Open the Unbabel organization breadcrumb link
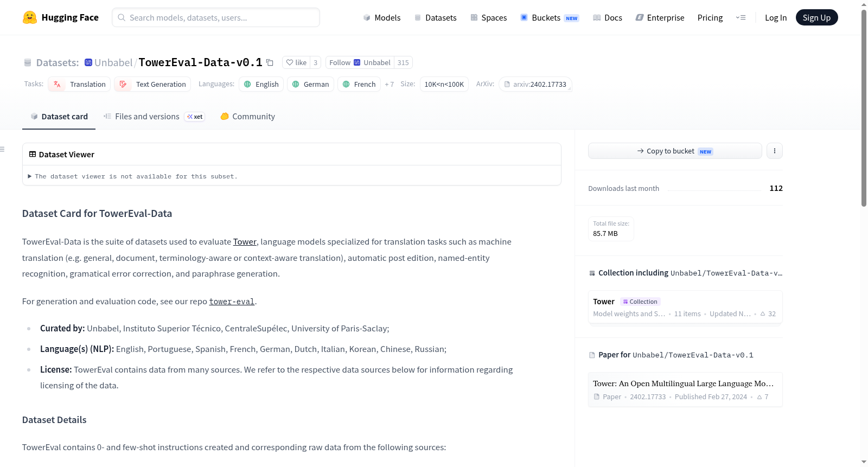868x467 pixels. [113, 62]
